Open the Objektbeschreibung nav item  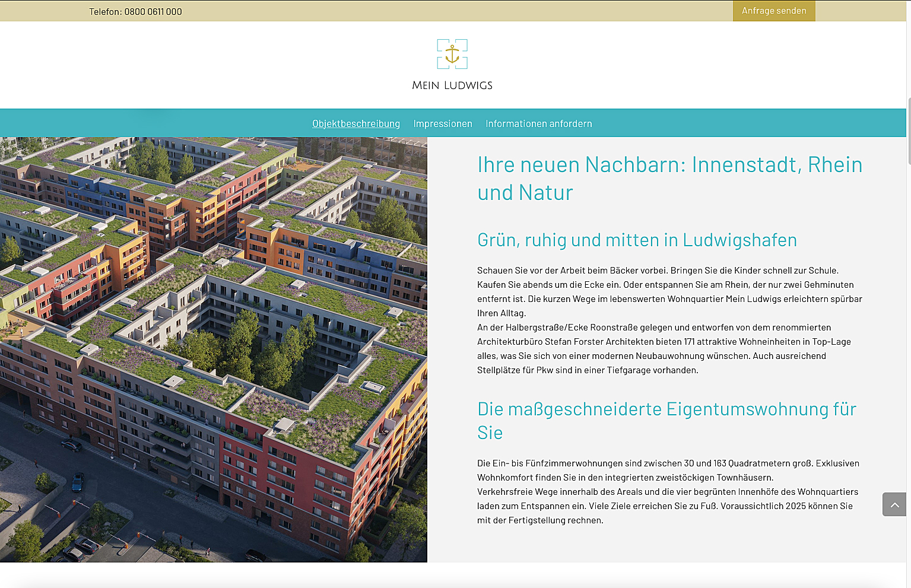[x=356, y=123]
